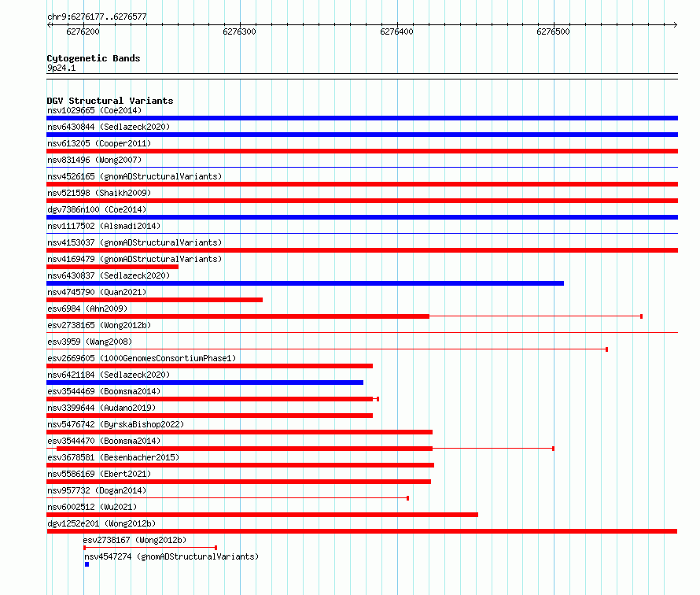Select nsv4169479 (gnomADStructuralVariants) label
The width and height of the screenshot is (700, 595).
point(134,259)
